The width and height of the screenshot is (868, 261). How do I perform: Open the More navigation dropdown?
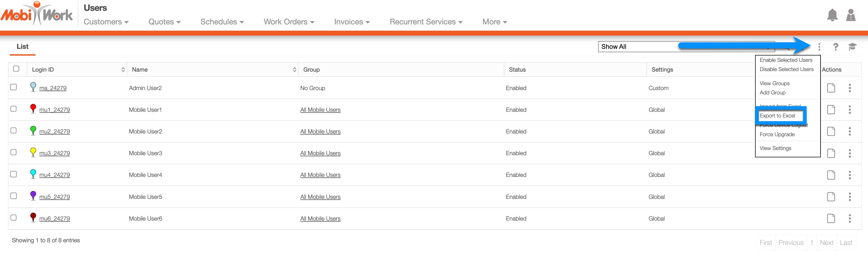(x=494, y=22)
